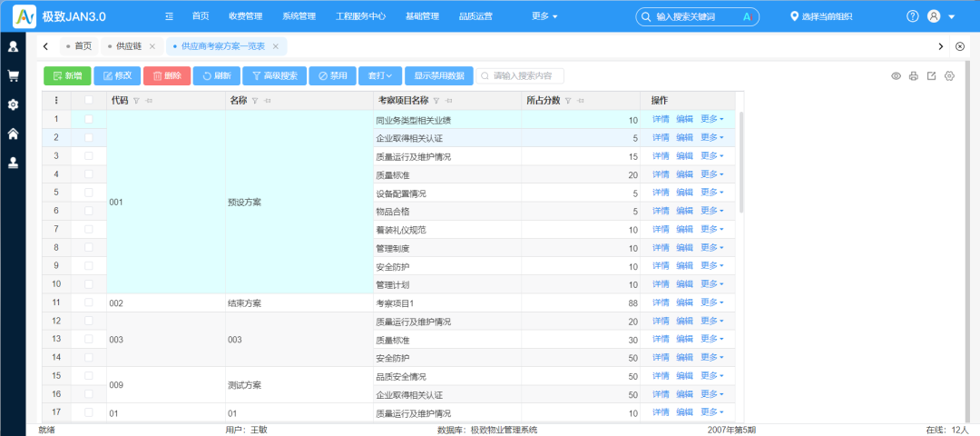Open the user sidebar icon at top

(x=13, y=46)
